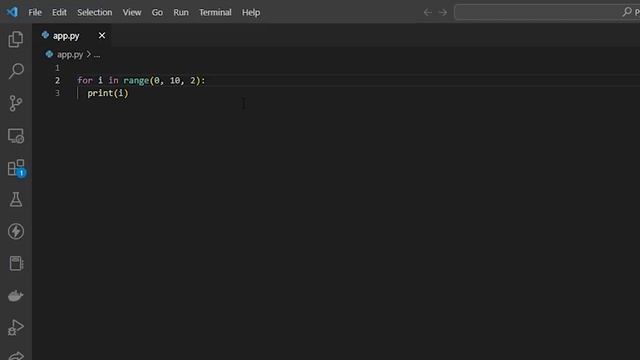Open the lightning bolt activity bar view
Viewport: 640px width, 360px height.
(16, 231)
